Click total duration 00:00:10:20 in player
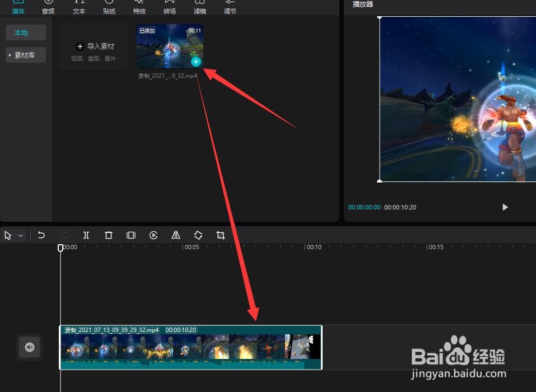 (400, 207)
